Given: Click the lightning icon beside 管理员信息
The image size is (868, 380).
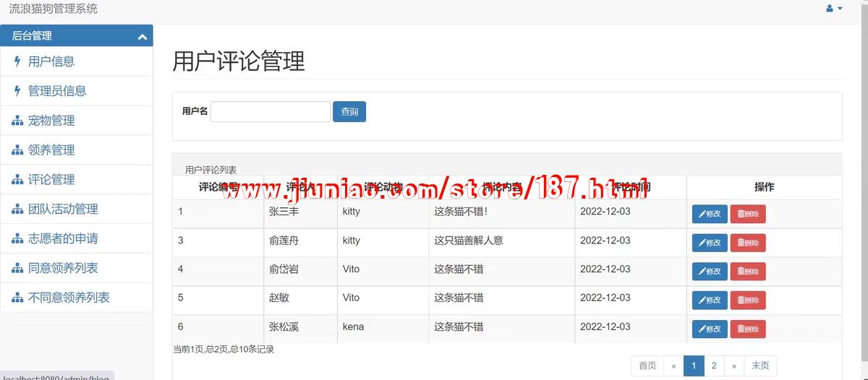Looking at the screenshot, I should click(17, 91).
